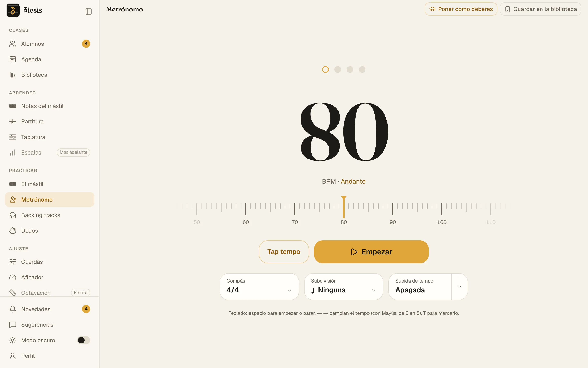This screenshot has height=368, width=588.
Task: Click the Perfil user icon
Action: pyautogui.click(x=13, y=356)
